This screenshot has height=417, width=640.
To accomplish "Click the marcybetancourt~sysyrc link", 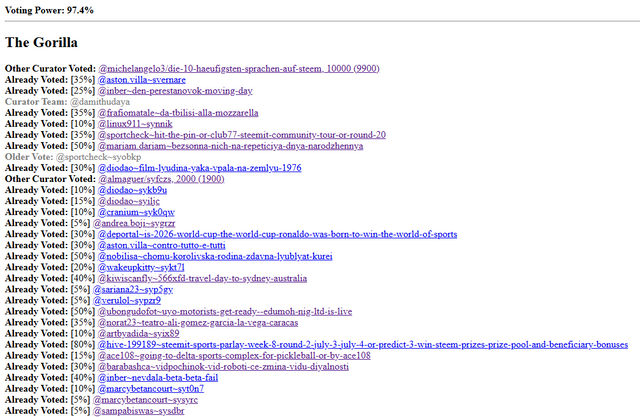I will pyautogui.click(x=145, y=399).
